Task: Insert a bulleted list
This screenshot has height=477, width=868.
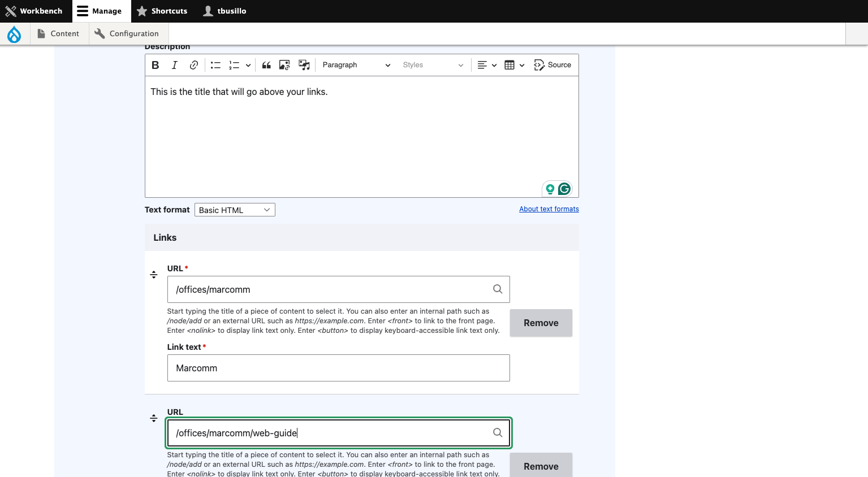Action: point(215,65)
